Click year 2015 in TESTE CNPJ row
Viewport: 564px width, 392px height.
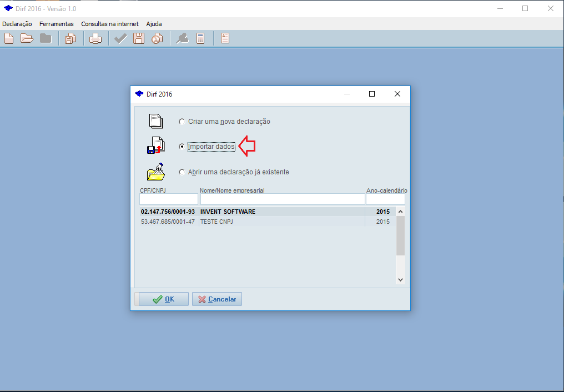[383, 222]
